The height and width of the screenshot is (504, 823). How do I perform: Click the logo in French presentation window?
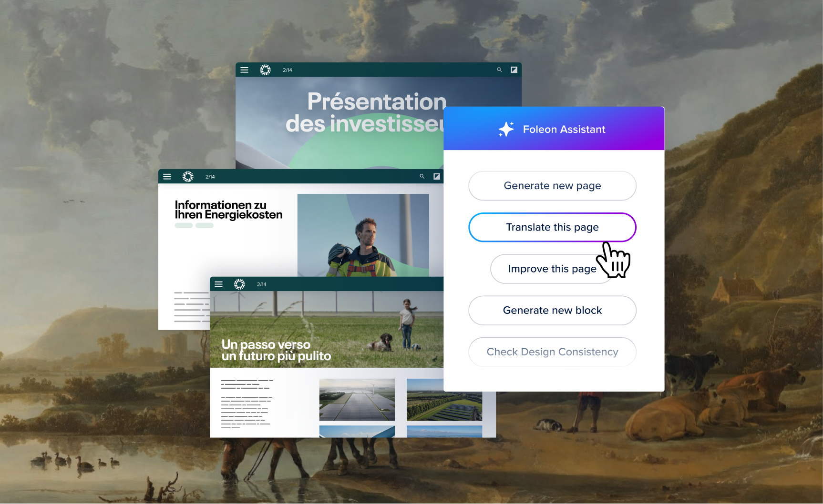(x=265, y=70)
